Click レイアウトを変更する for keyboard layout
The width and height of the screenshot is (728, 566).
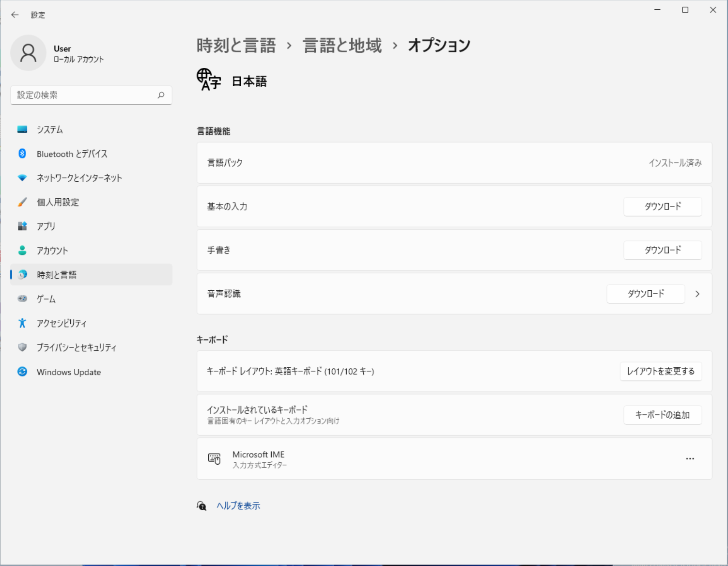[x=660, y=371]
